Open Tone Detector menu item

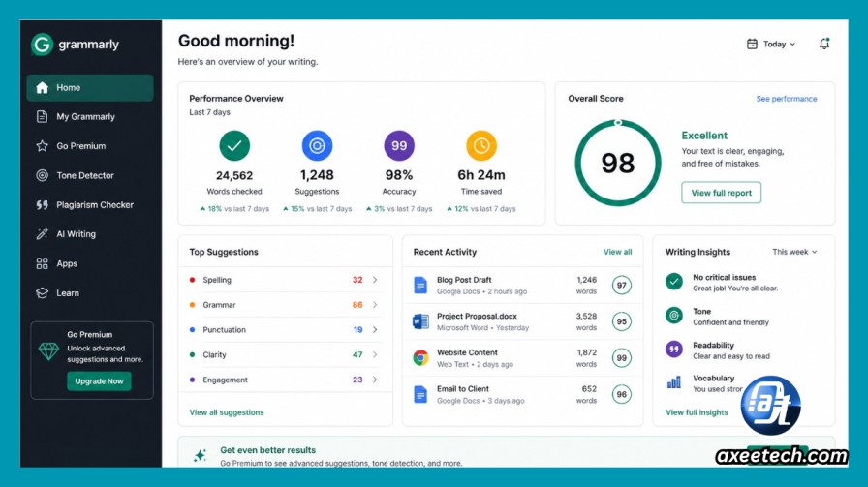tap(90, 175)
